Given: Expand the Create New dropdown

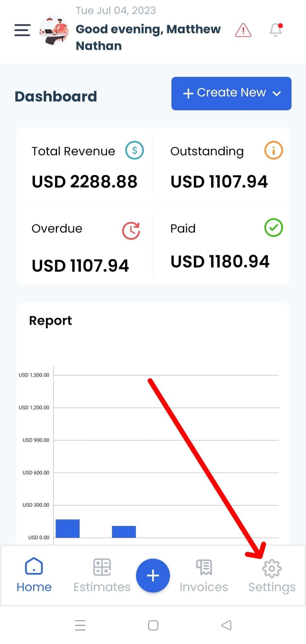Looking at the screenshot, I should (x=231, y=94).
